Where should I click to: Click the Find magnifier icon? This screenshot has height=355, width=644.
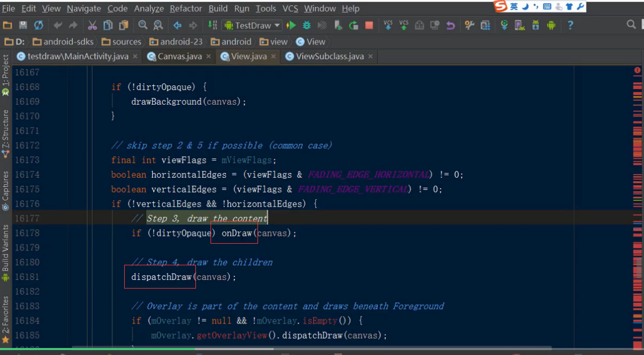[x=143, y=25]
